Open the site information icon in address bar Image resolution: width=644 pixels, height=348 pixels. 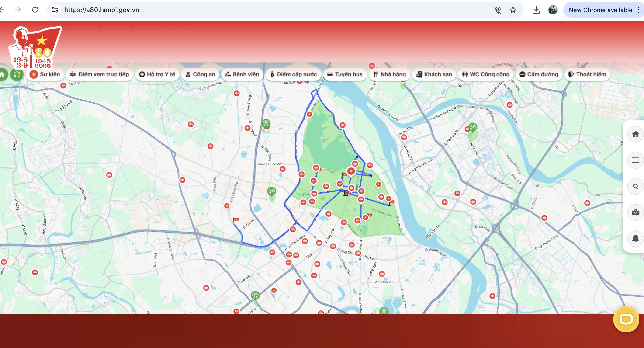55,10
